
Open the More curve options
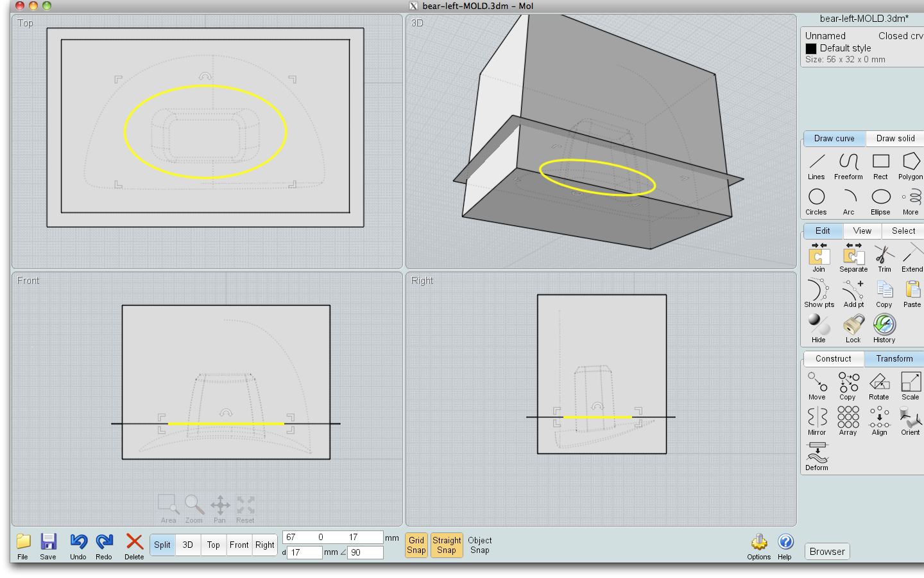pos(911,201)
